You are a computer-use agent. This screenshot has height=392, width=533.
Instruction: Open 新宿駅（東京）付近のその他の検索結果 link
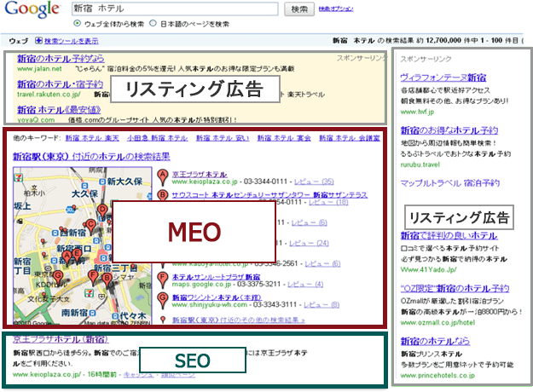[x=238, y=320]
